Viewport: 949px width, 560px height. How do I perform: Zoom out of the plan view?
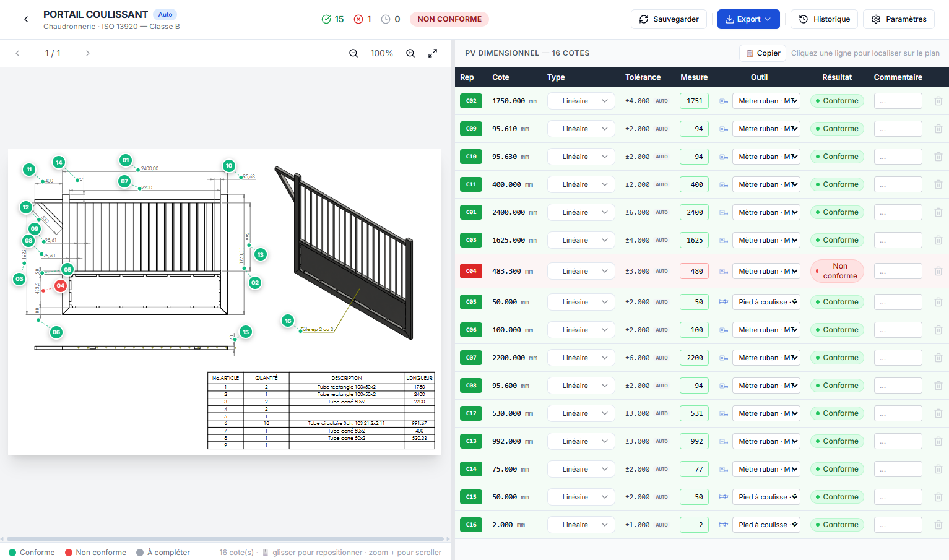[353, 53]
